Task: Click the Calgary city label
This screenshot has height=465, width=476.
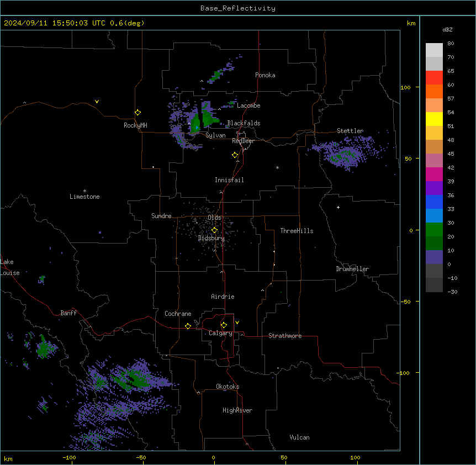Action: coord(220,333)
